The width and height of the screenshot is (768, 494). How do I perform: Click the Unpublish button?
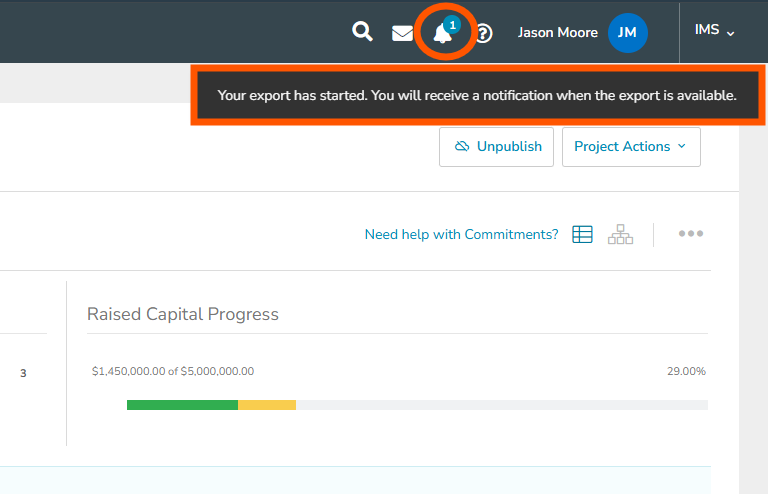(497, 146)
